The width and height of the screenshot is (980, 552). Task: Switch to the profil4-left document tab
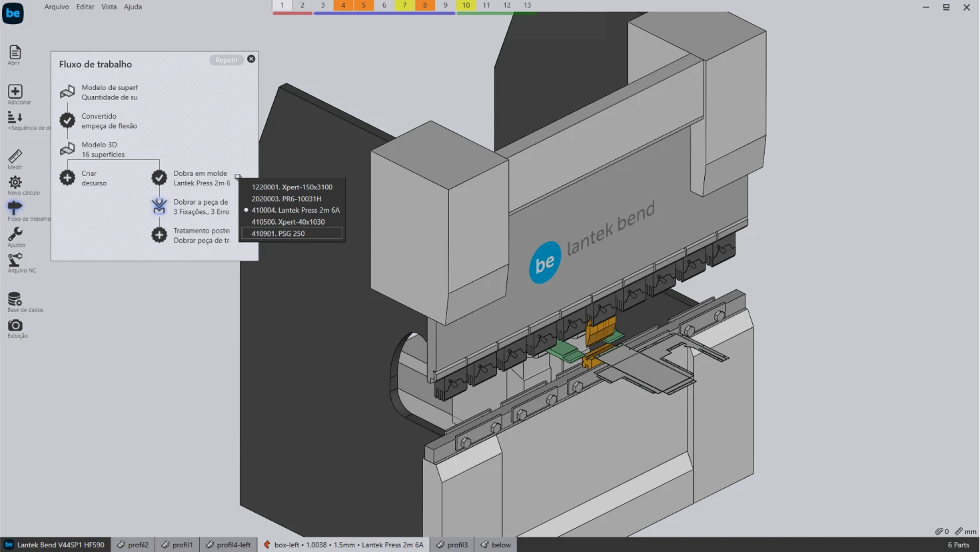pyautogui.click(x=229, y=545)
